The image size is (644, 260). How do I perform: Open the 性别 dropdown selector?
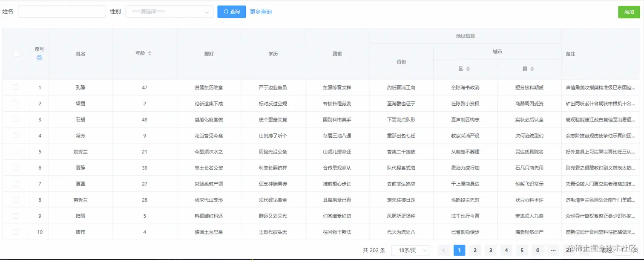coord(170,12)
